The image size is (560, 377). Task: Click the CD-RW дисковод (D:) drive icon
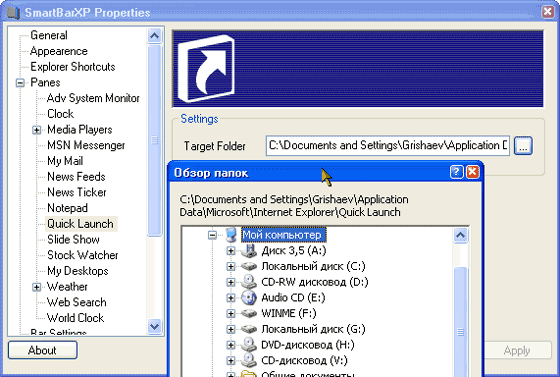point(249,282)
